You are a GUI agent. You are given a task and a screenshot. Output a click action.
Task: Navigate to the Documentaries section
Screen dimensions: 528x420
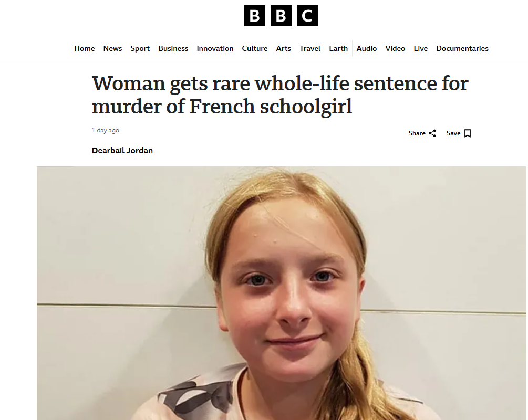(x=462, y=48)
